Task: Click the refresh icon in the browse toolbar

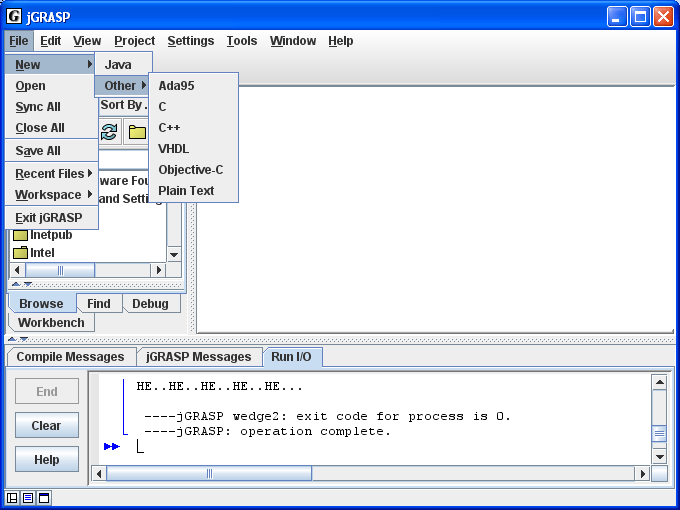Action: coord(109,132)
